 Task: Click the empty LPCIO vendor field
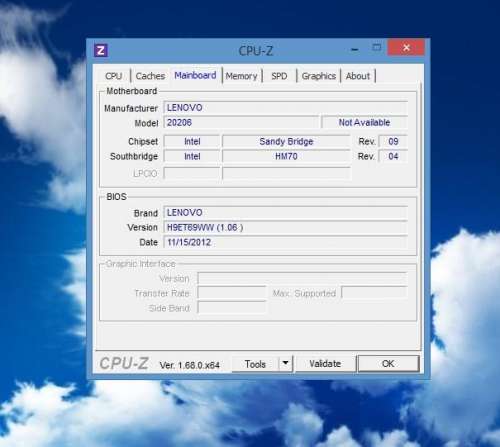pyautogui.click(x=192, y=173)
